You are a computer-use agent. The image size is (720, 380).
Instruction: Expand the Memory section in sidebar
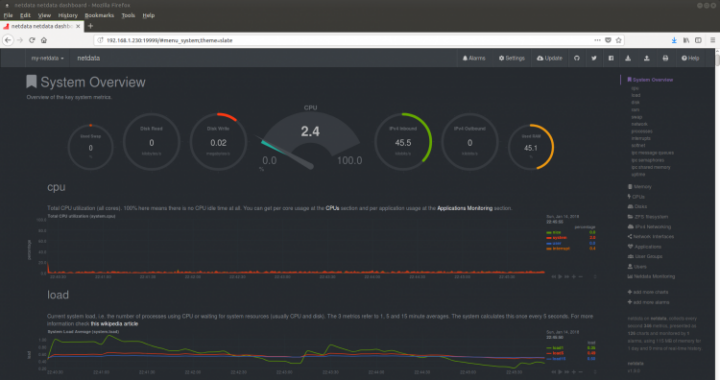640,187
